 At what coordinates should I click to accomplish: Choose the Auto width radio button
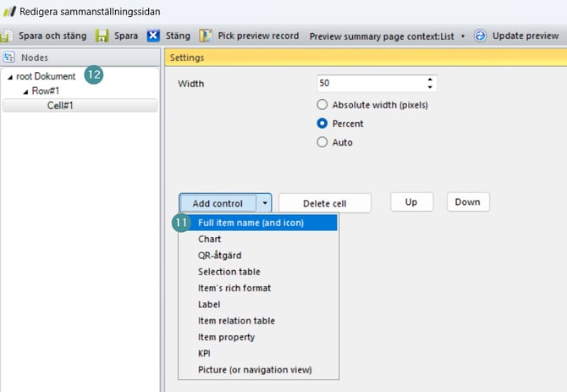click(322, 142)
